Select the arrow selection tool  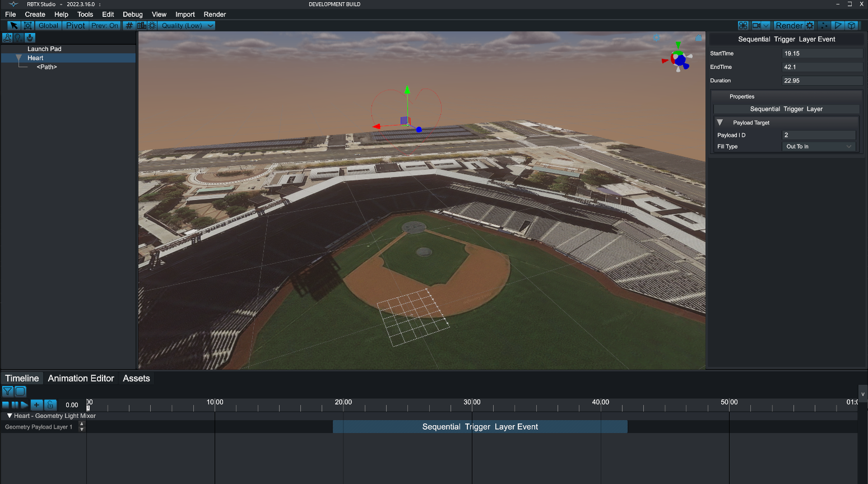[13, 25]
